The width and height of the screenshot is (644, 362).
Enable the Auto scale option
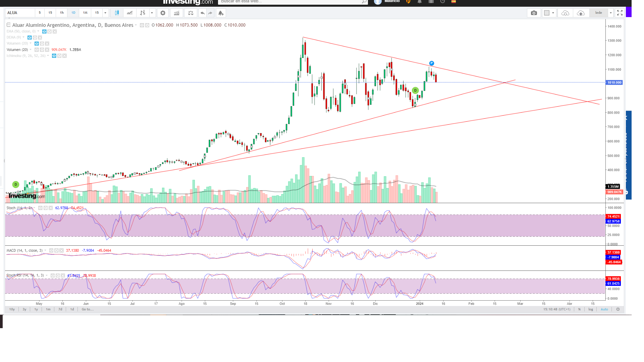604,309
